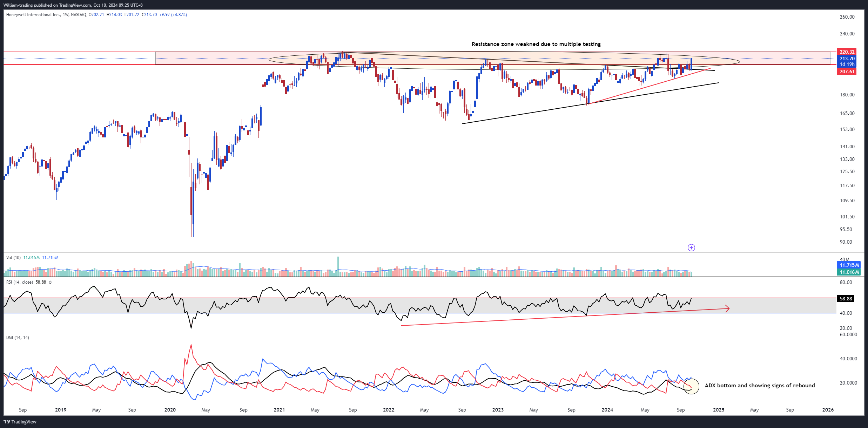Click the 133.00 price axis label
This screenshot has width=868, height=428.
[x=847, y=159]
